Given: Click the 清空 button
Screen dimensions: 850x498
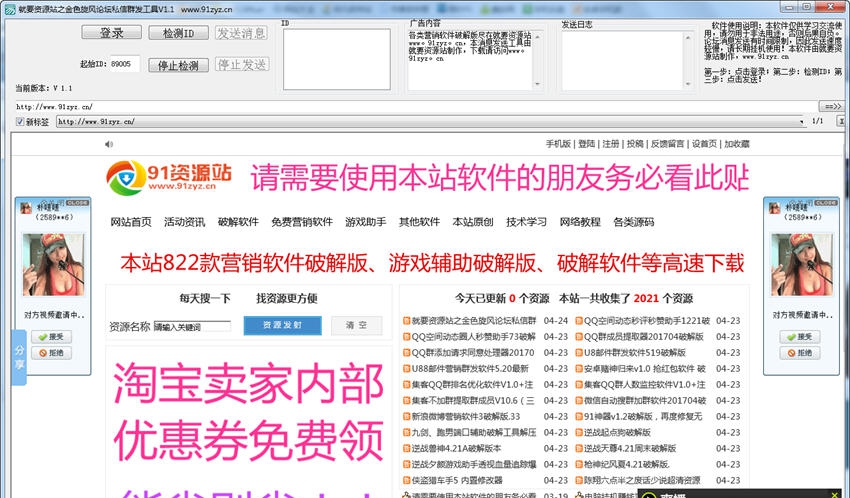Looking at the screenshot, I should point(357,325).
